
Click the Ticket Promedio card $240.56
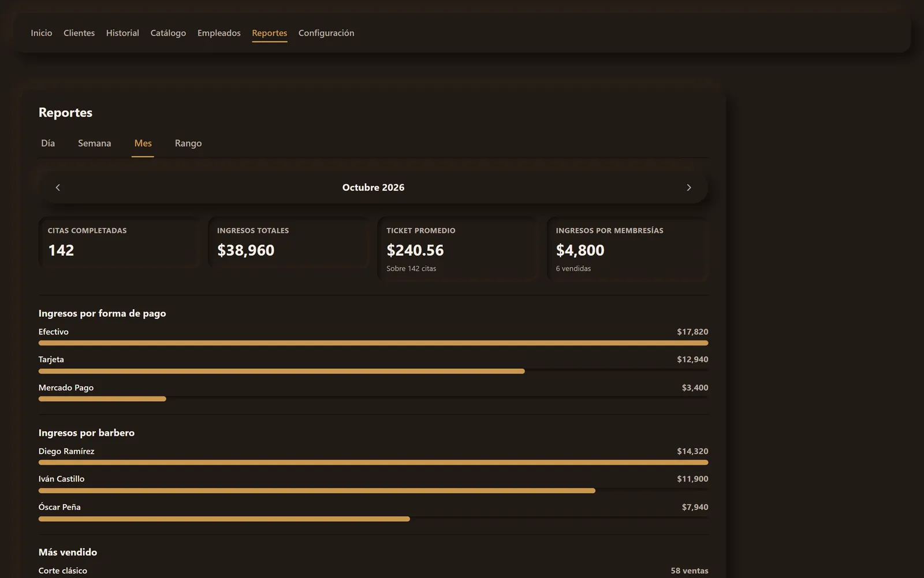coord(457,249)
